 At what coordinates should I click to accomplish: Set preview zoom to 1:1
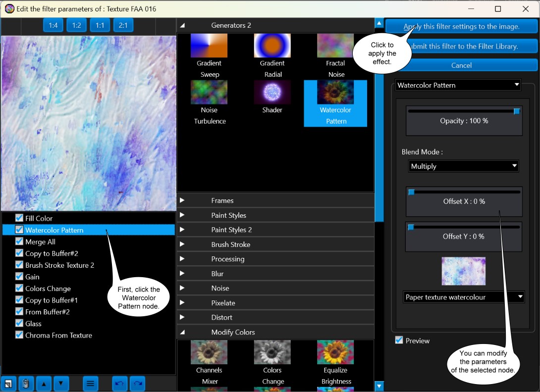point(100,25)
